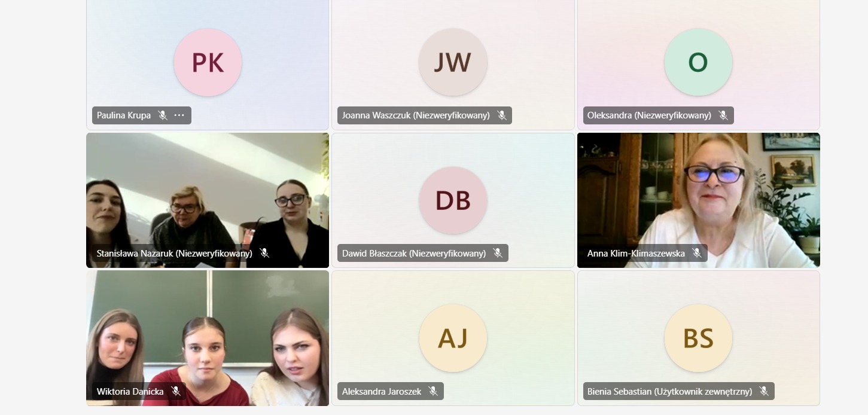Select the BS avatar circle
This screenshot has height=415, width=868.
click(698, 338)
